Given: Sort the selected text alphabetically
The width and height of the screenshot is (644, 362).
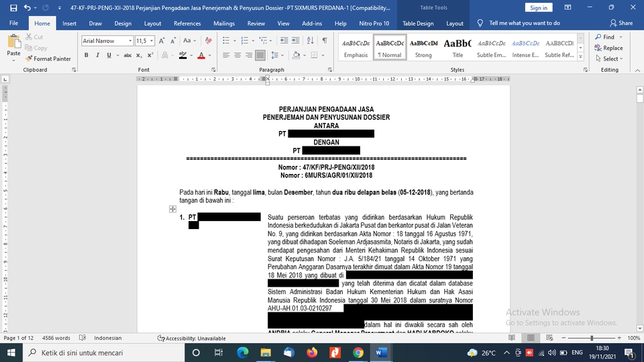Looking at the screenshot, I should [310, 40].
